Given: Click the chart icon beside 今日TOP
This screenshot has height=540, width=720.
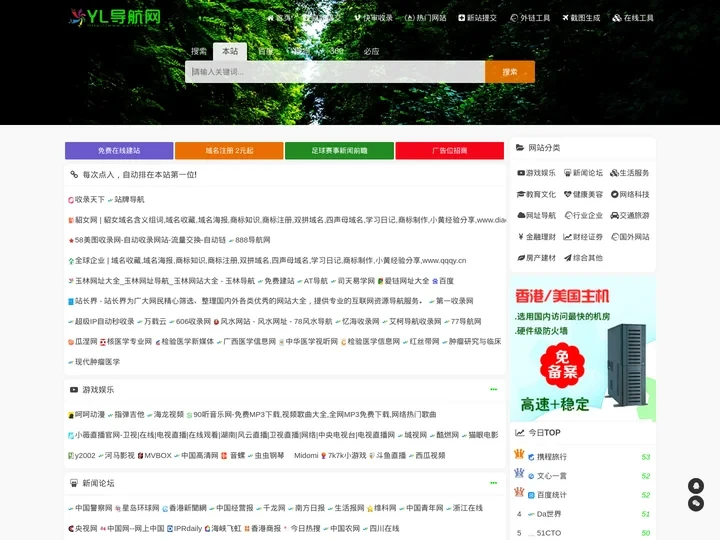Looking at the screenshot, I should 520,433.
